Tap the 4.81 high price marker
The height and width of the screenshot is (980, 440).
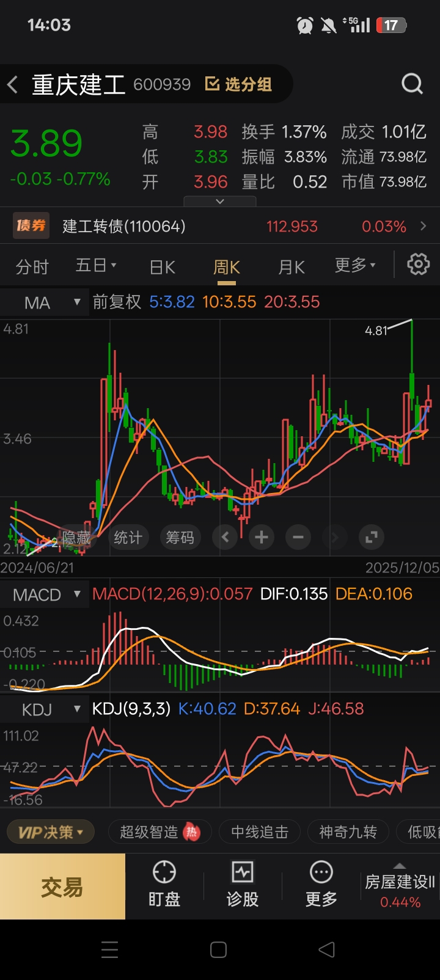(x=376, y=331)
